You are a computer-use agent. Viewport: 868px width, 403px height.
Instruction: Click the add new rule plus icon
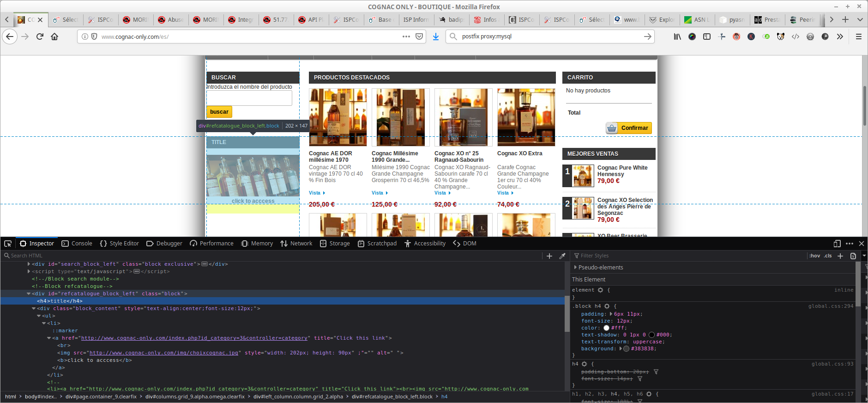click(x=840, y=256)
